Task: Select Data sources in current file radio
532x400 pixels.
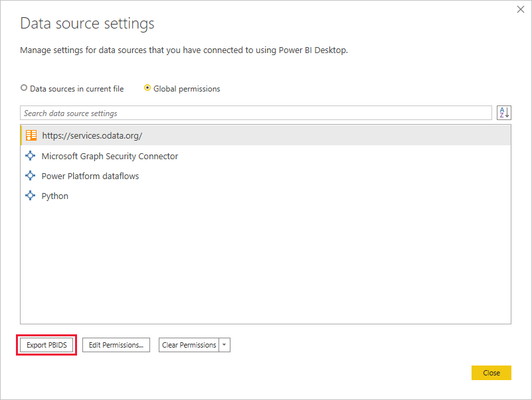Action: pos(24,88)
